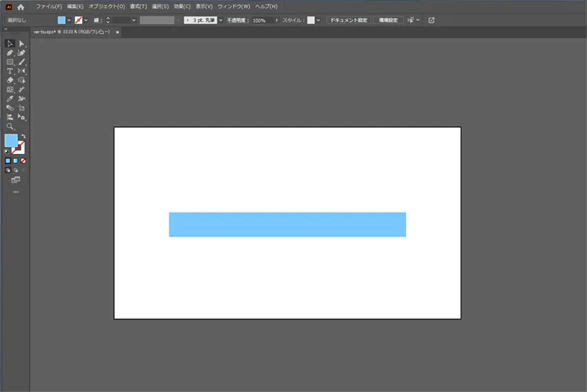Click the 環境設定 button
Screen dimensions: 587x392
tap(387, 20)
